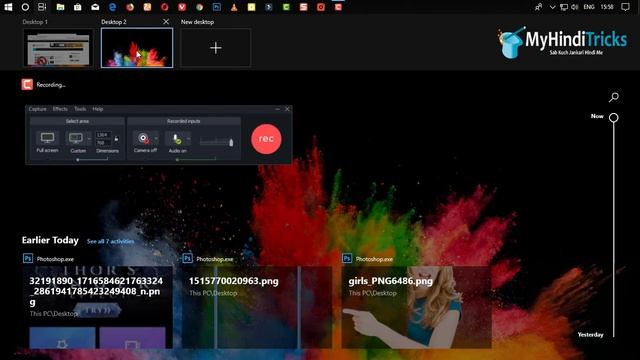Click Photoshop.exe label above 1515770020963.png
The height and width of the screenshot is (360, 640).
[215, 259]
